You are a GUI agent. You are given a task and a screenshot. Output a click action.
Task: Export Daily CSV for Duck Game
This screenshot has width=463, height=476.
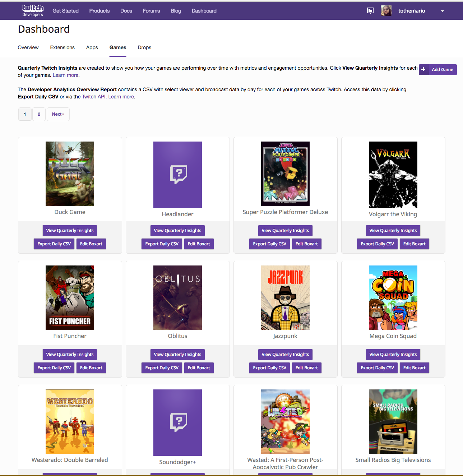click(54, 244)
